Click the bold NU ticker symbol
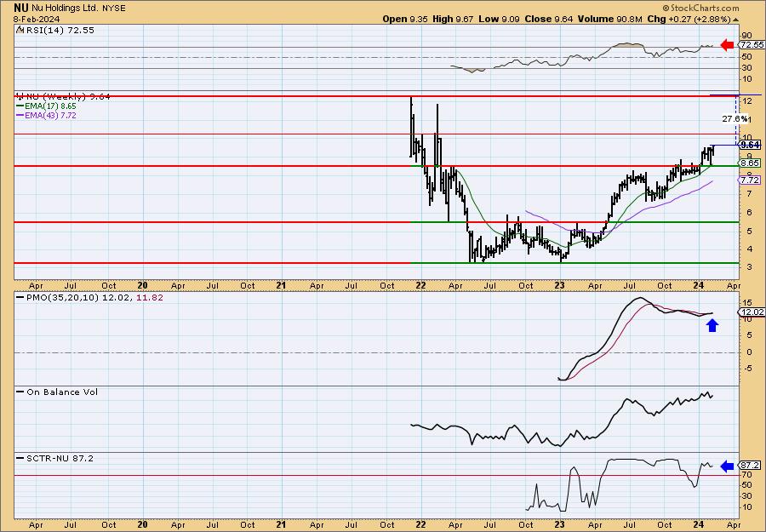The height and width of the screenshot is (532, 766). [21, 8]
